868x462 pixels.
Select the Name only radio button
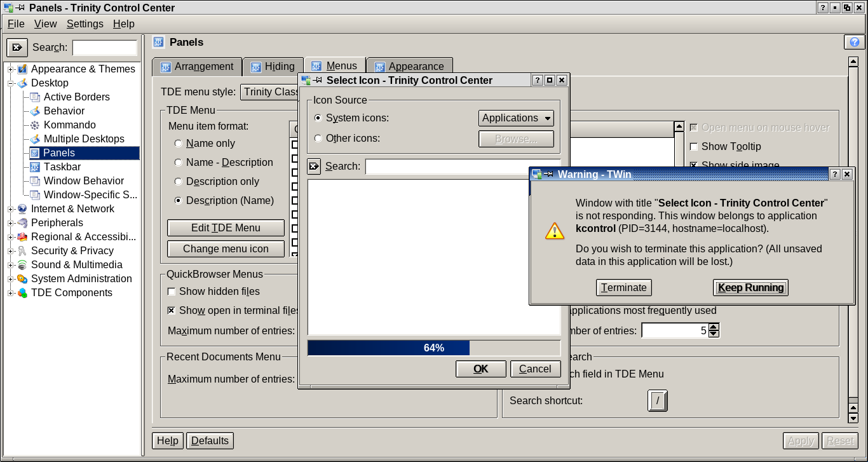tap(179, 144)
